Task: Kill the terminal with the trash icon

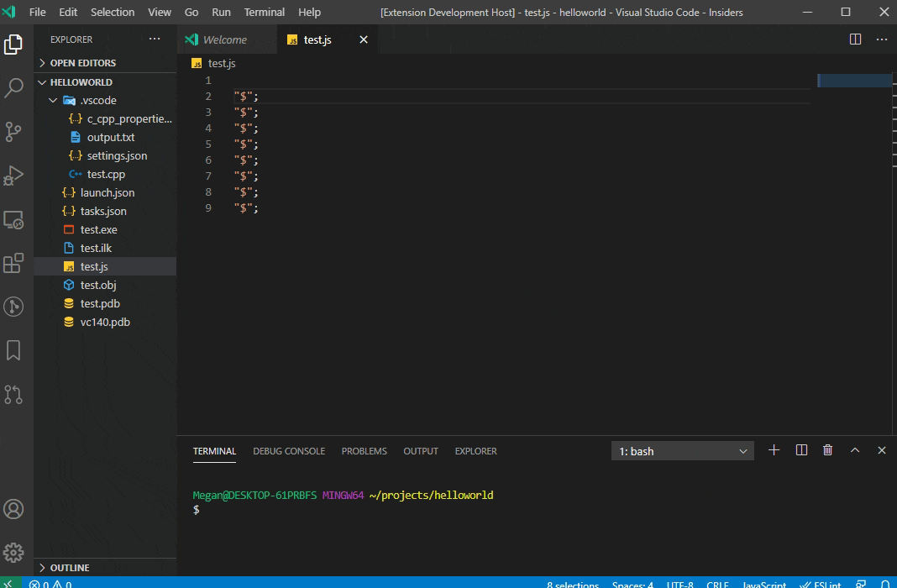Action: point(827,450)
